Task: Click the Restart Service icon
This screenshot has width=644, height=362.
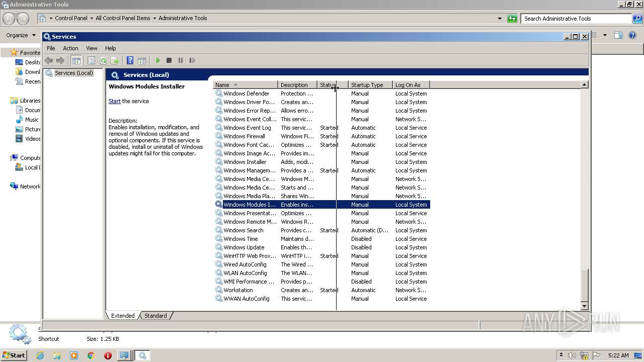Action: coord(192,60)
